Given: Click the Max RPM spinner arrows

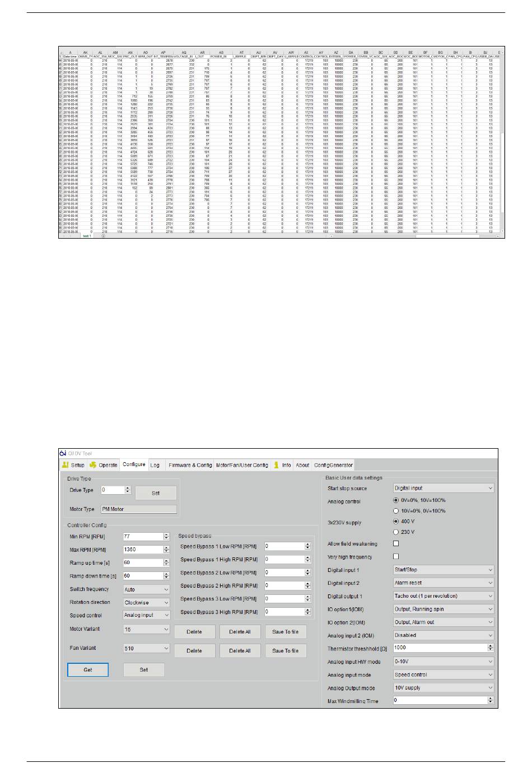Looking at the screenshot, I should tap(166, 550).
